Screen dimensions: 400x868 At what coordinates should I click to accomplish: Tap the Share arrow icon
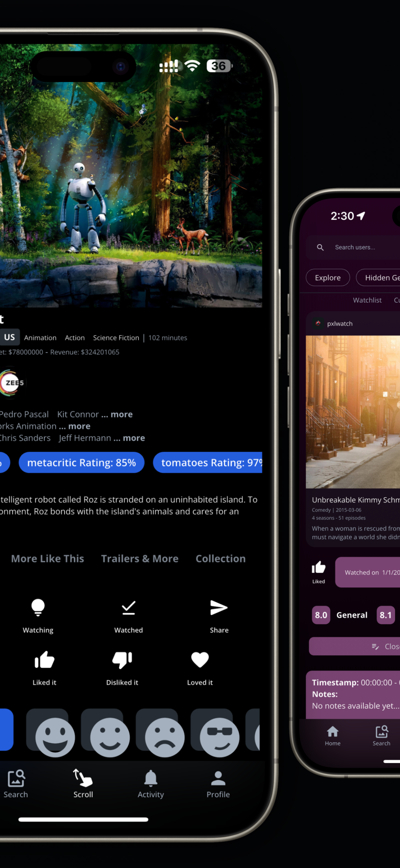coord(219,608)
